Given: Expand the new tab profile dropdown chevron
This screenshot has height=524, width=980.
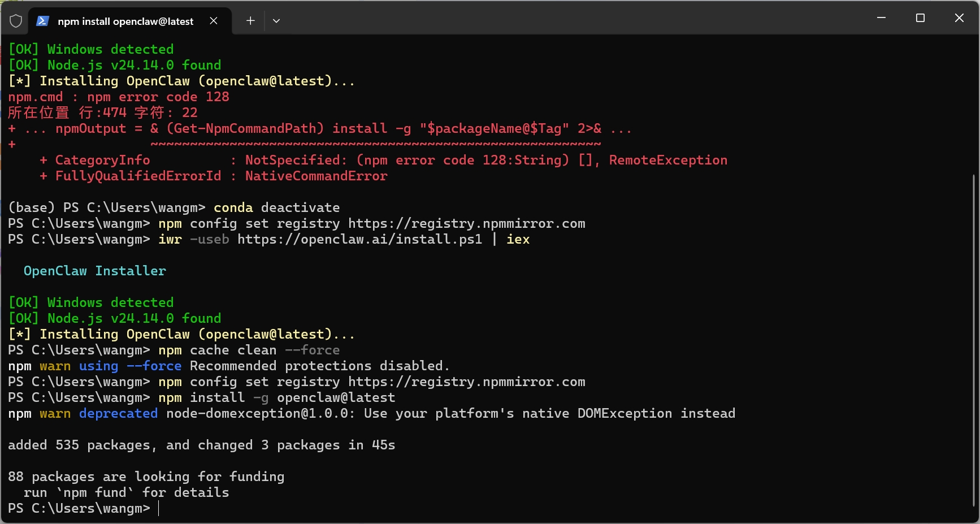Looking at the screenshot, I should click(276, 21).
